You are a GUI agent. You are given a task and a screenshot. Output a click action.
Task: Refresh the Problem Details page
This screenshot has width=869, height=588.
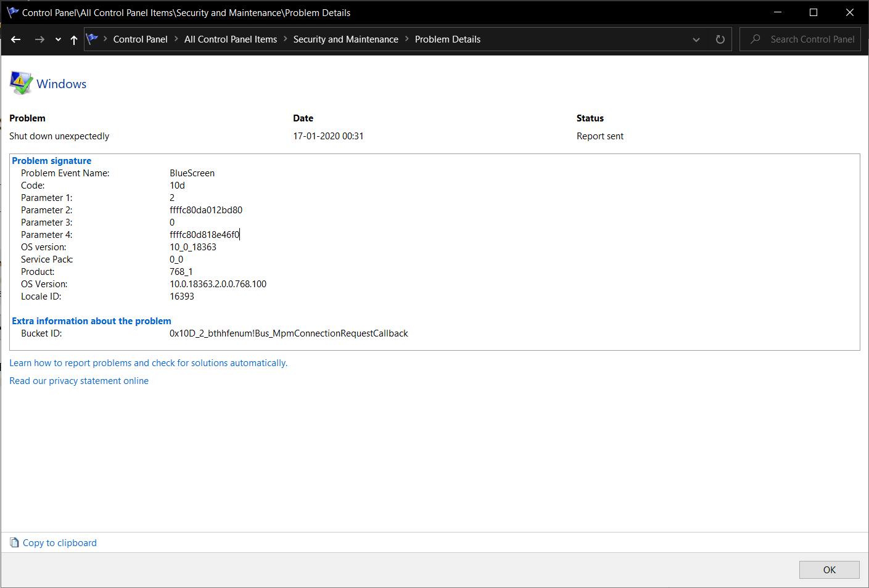[x=720, y=39]
